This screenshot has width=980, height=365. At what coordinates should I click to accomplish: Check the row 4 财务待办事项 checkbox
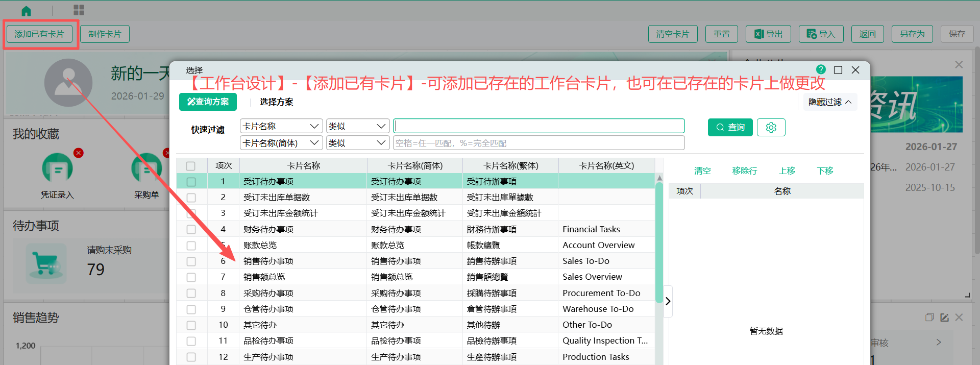pos(191,230)
